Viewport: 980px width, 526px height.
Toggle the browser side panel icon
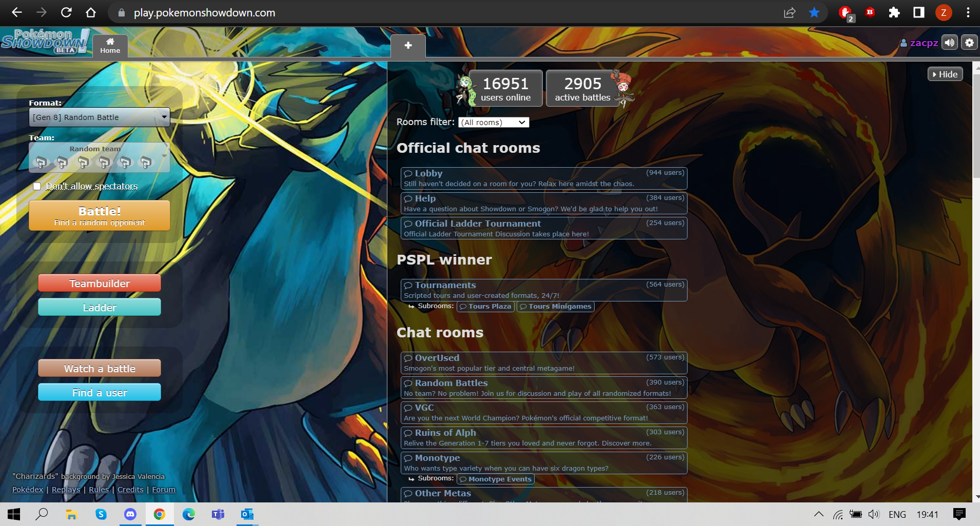(x=919, y=12)
